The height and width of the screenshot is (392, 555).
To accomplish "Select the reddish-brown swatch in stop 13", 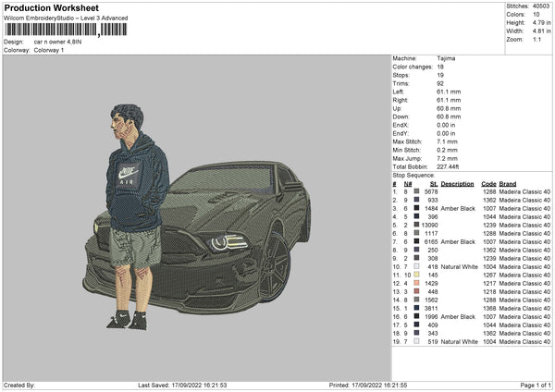I will pyautogui.click(x=416, y=291).
